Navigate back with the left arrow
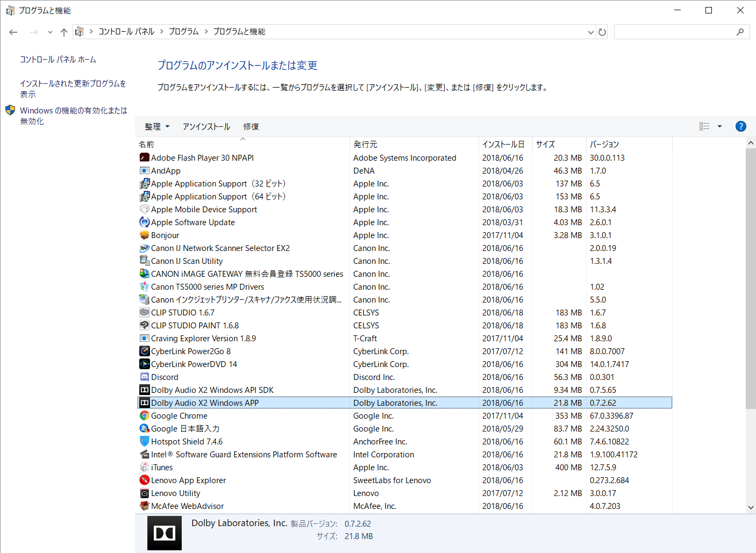 point(13,32)
